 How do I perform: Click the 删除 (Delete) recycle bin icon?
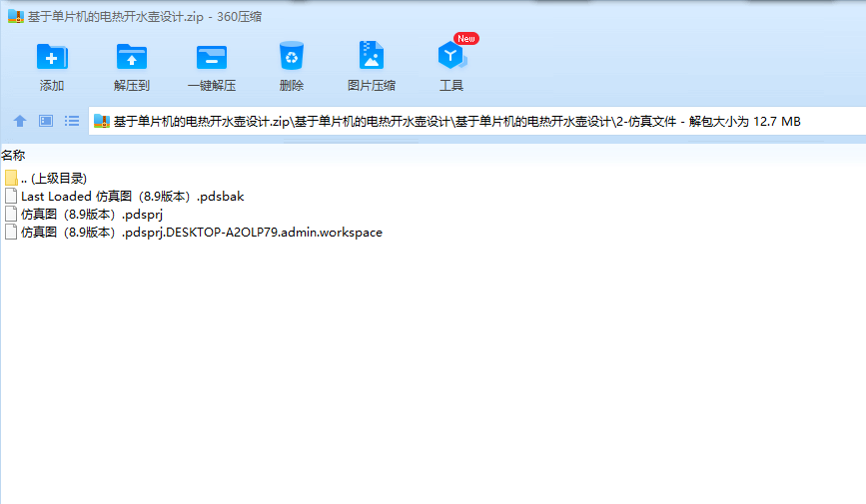292,55
